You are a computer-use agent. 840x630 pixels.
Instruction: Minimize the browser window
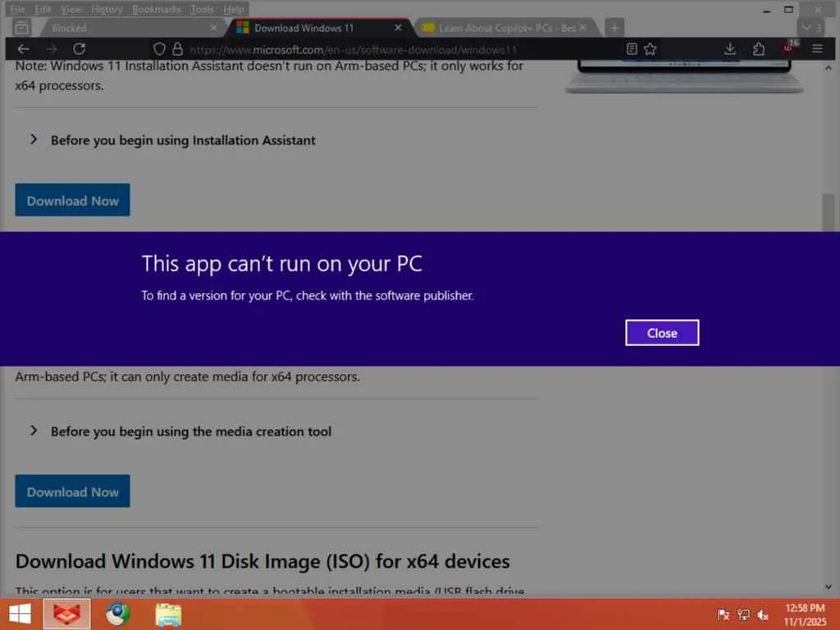[x=767, y=10]
